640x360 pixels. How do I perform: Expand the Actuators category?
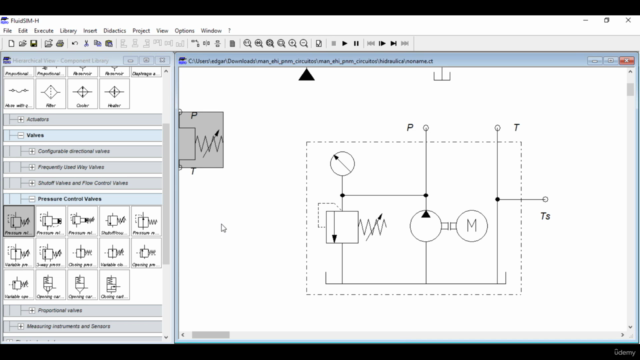[x=21, y=119]
